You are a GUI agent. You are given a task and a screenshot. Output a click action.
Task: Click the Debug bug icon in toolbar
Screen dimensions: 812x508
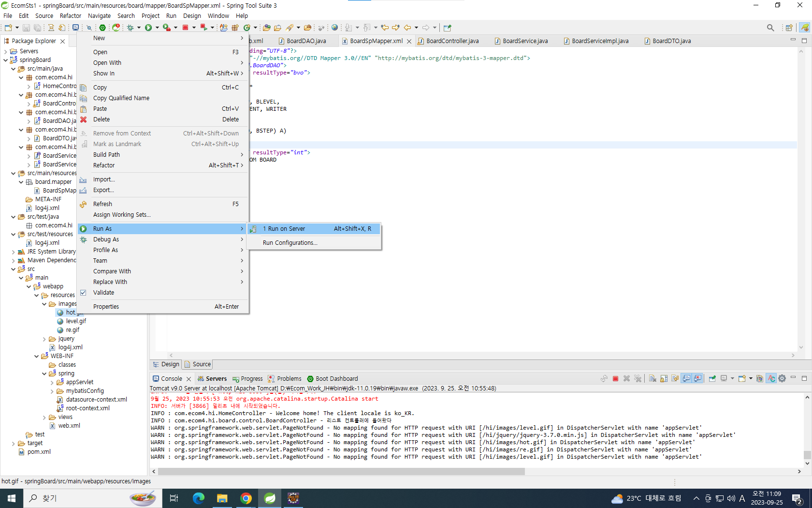click(130, 28)
